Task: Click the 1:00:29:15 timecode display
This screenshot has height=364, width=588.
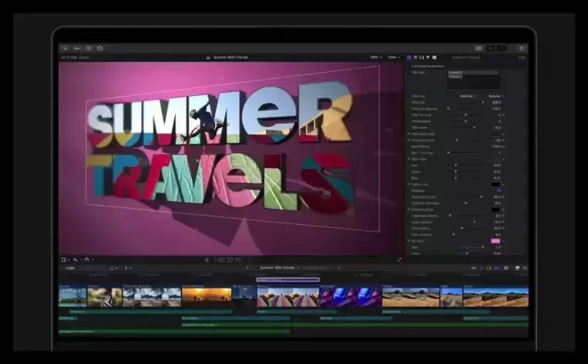Action: (x=227, y=260)
